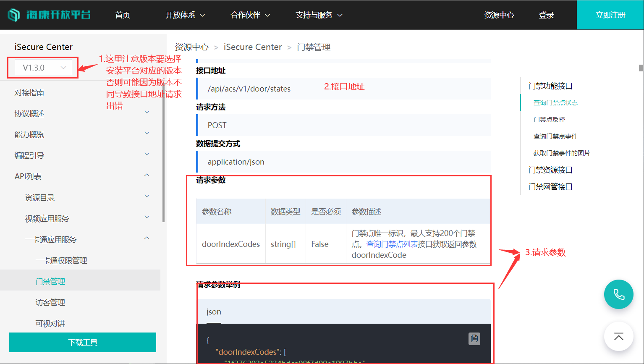Select 门禁管理 in the sidebar
The height and width of the screenshot is (364, 644).
pos(50,281)
